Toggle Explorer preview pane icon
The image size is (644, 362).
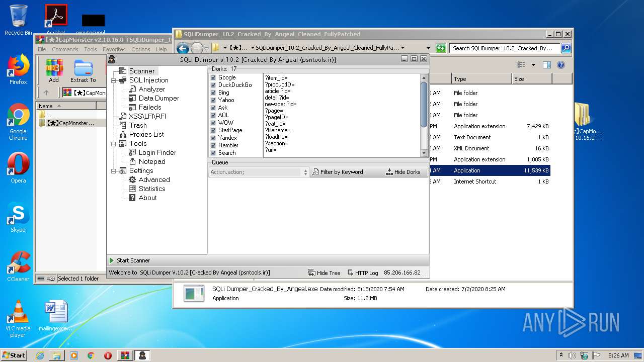click(x=547, y=65)
